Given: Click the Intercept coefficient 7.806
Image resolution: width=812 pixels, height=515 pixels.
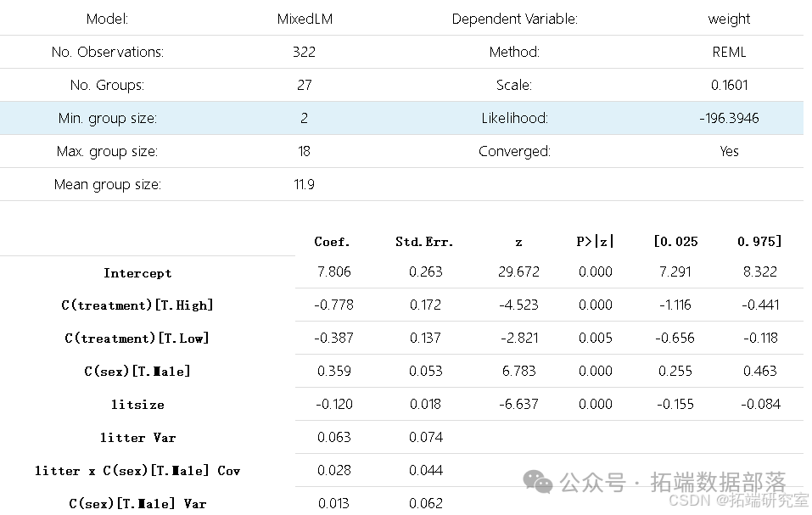Looking at the screenshot, I should [x=334, y=271].
